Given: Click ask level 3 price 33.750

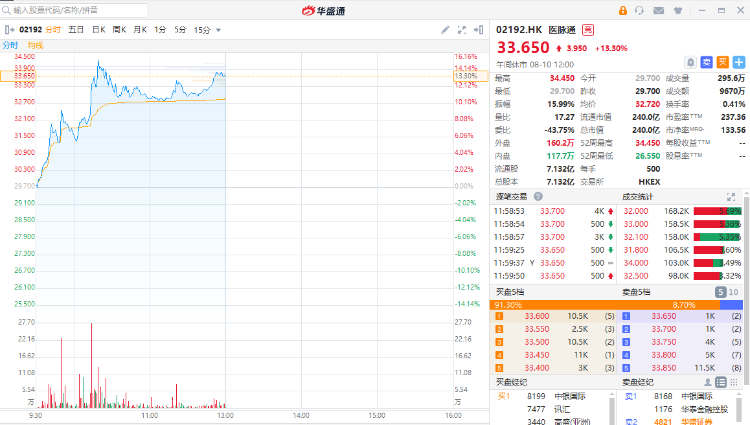Looking at the screenshot, I should point(664,342).
